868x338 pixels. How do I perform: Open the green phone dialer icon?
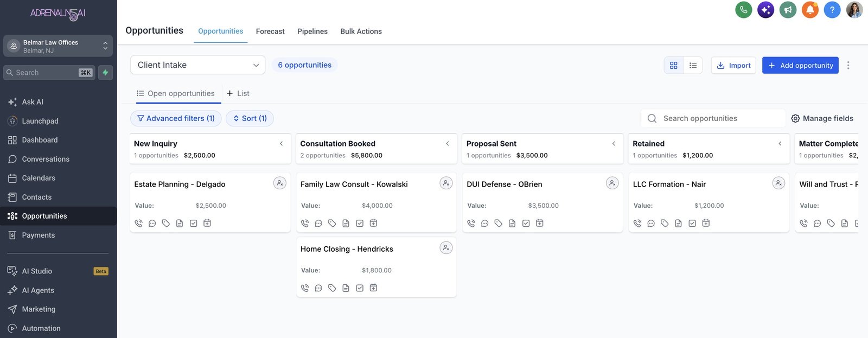(743, 9)
